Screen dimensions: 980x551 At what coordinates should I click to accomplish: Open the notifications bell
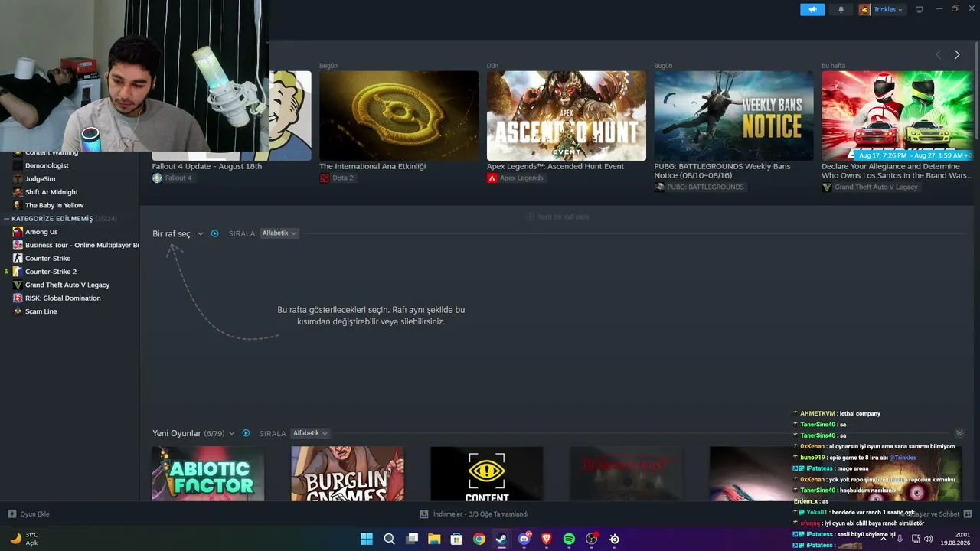[x=841, y=9]
